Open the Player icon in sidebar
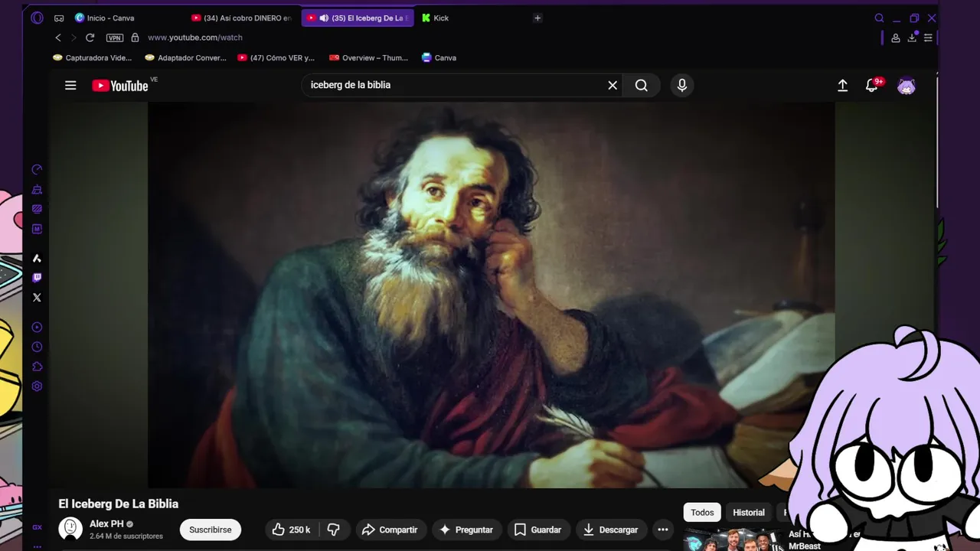This screenshot has width=980, height=551. 37,328
